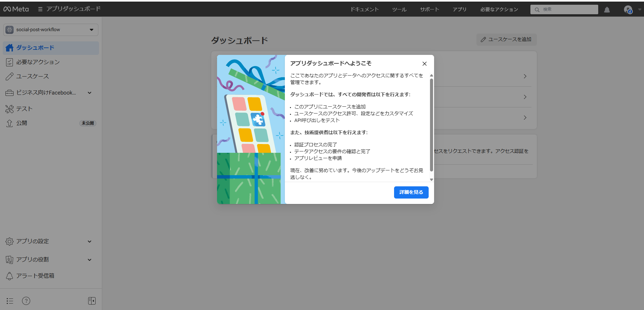Open ツール menu in top navigation

click(x=399, y=9)
